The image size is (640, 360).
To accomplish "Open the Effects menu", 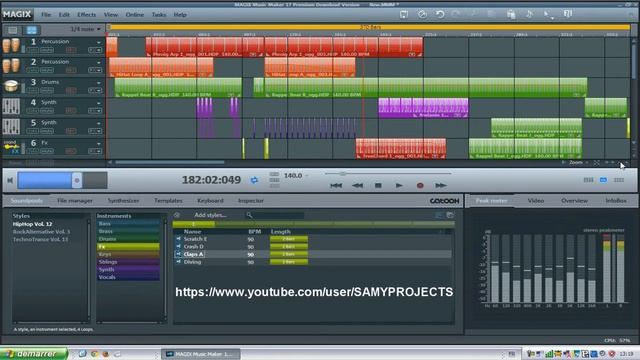I will 87,15.
